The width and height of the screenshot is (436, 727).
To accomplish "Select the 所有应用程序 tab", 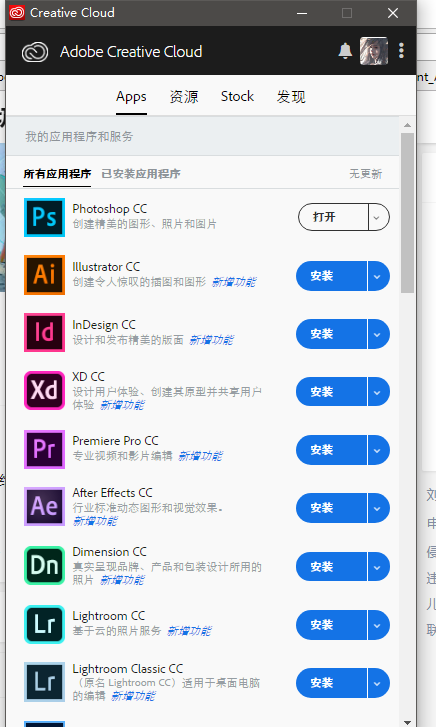I will coord(57,174).
